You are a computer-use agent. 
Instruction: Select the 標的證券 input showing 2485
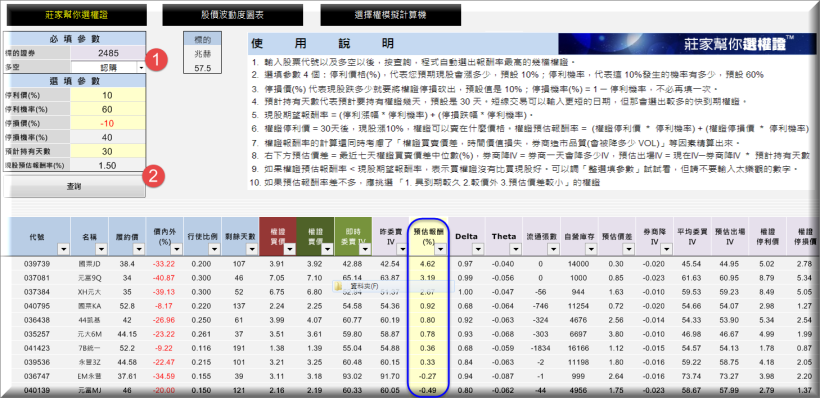coord(108,53)
